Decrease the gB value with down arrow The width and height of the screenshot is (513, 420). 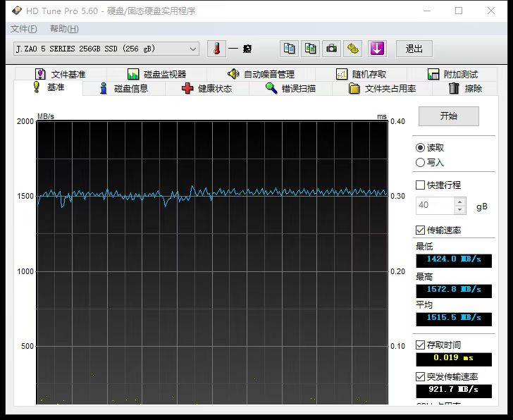[x=460, y=210]
